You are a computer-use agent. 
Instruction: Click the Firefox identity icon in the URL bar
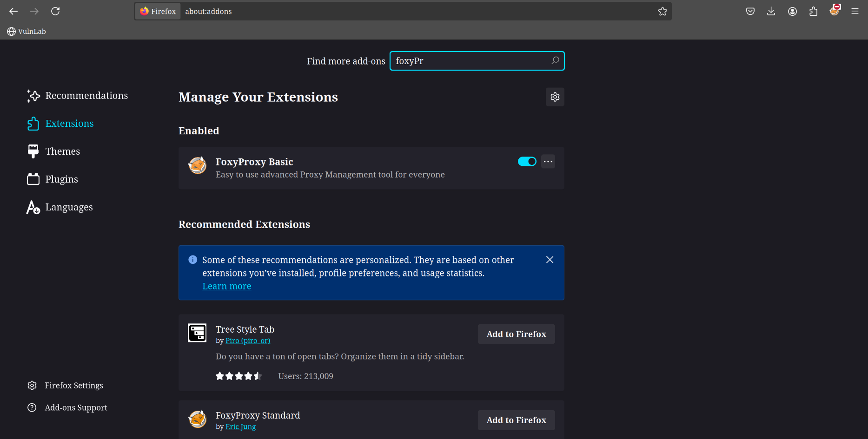click(158, 11)
